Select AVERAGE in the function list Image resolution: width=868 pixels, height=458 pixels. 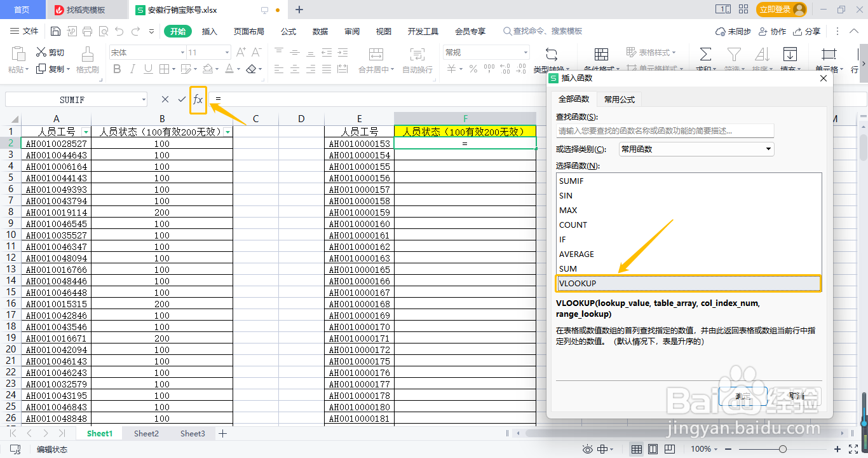click(x=689, y=254)
